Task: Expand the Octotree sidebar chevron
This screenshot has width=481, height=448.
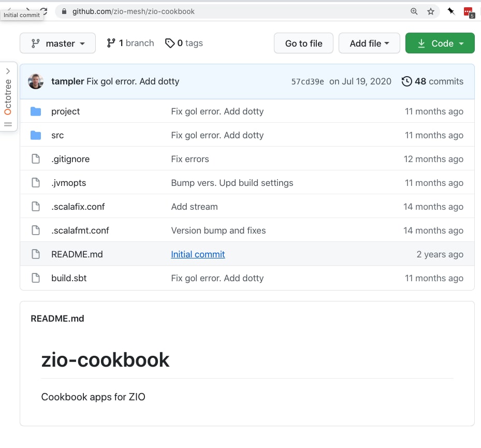Action: pos(8,71)
